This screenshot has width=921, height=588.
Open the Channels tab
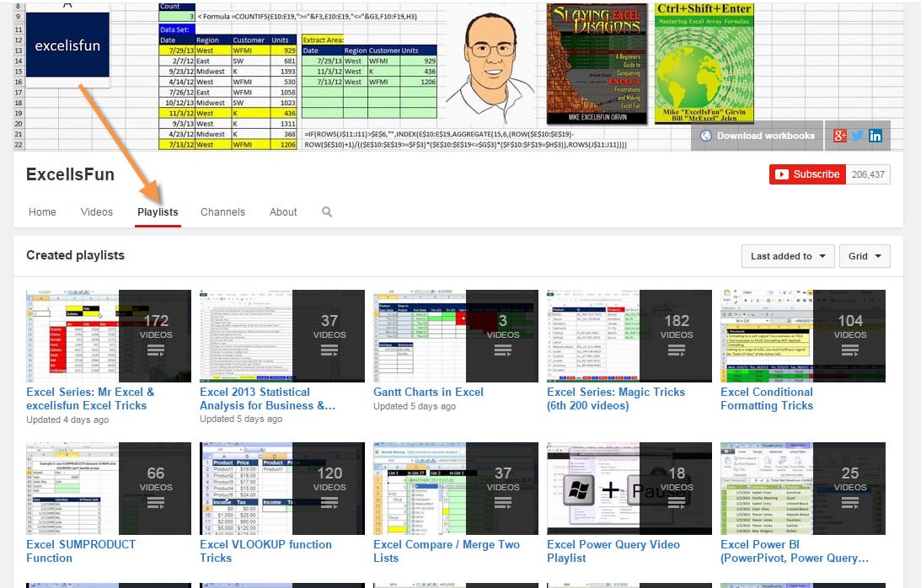tap(222, 212)
